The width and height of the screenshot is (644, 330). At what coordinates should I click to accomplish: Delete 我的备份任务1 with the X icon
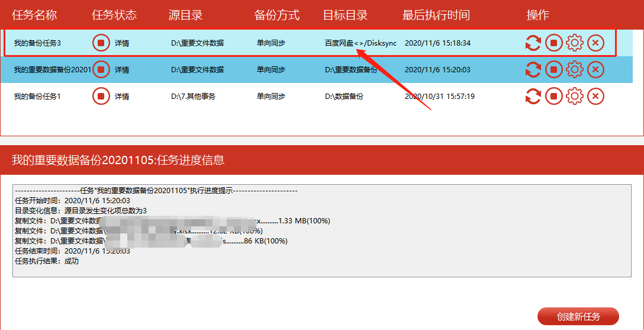coord(595,96)
